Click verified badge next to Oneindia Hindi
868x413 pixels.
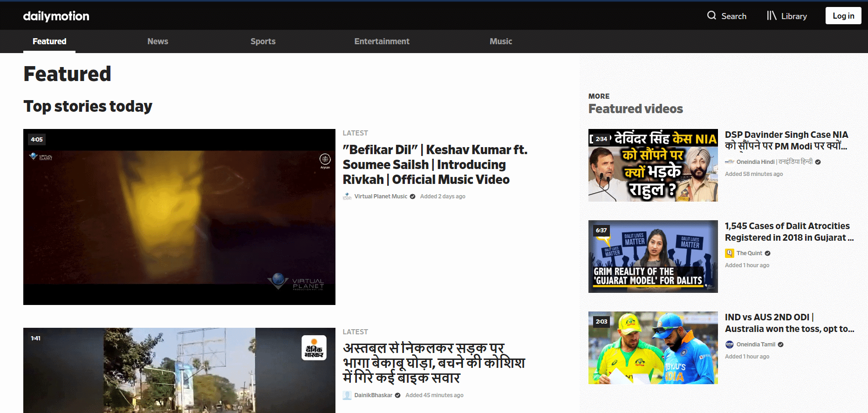(x=818, y=162)
